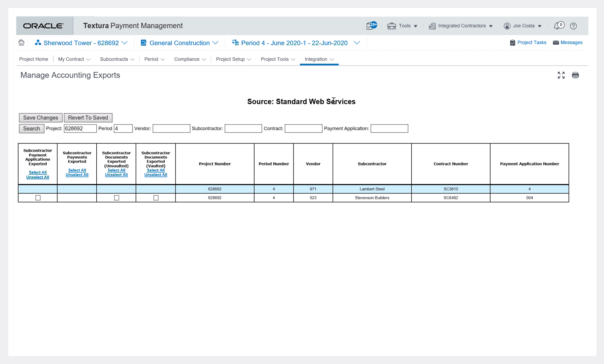Click the print page icon
This screenshot has height=364, width=604.
click(575, 75)
